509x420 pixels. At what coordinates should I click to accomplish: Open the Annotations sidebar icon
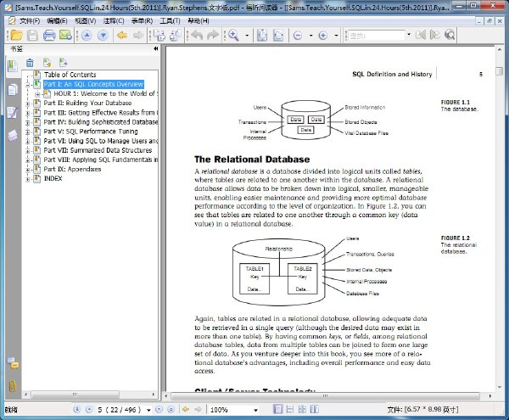pyautogui.click(x=13, y=112)
